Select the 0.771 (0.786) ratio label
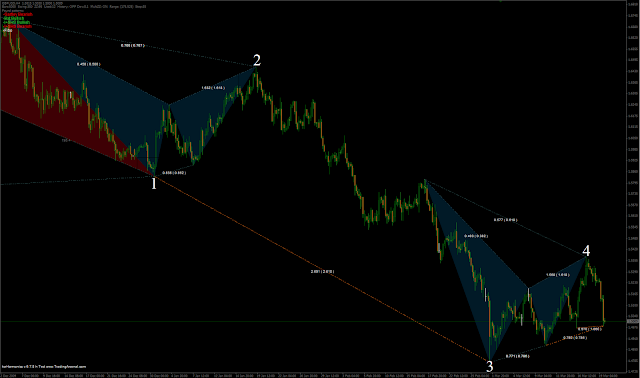Screen dimensions: 640x378 (518, 356)
